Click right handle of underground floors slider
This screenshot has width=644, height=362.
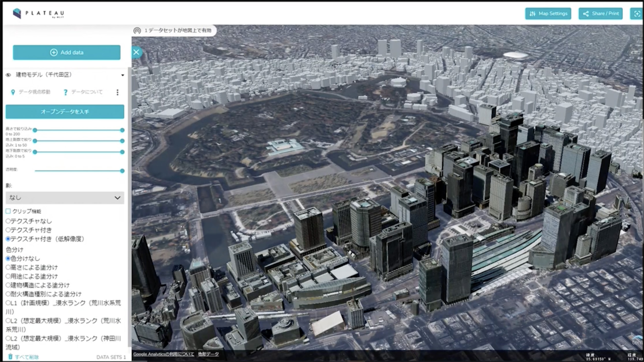click(122, 152)
